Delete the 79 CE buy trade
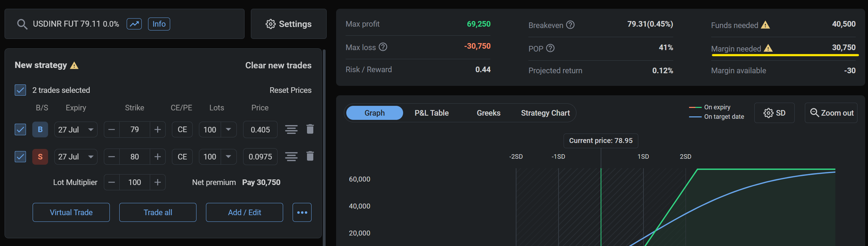The width and height of the screenshot is (868, 246). [x=310, y=129]
